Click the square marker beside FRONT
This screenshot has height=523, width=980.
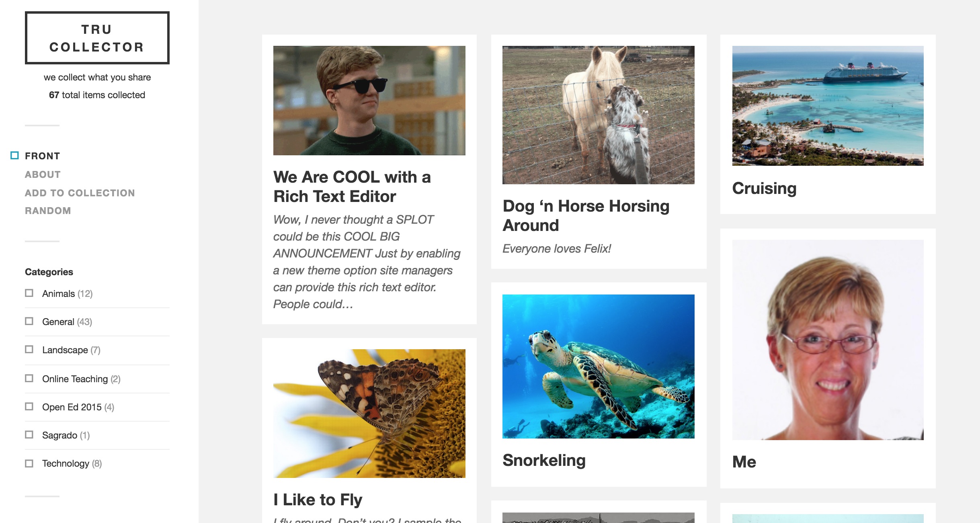pyautogui.click(x=14, y=155)
